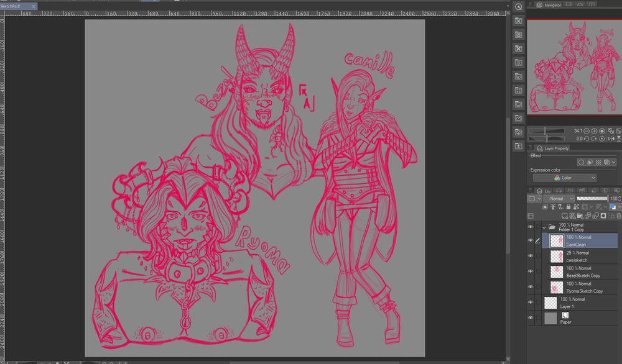Image resolution: width=622 pixels, height=364 pixels.
Task: Open the layer blending mode dropdown showing Normal
Action: 557,198
